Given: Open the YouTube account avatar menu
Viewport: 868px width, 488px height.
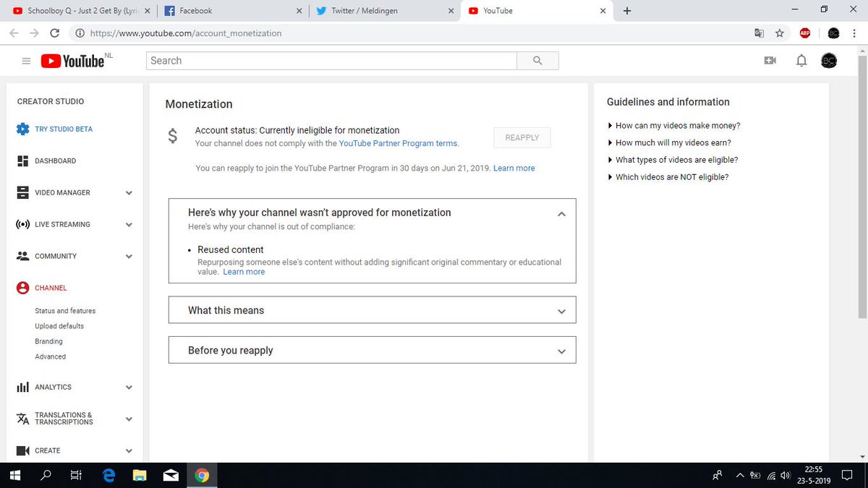Looking at the screenshot, I should pos(829,61).
